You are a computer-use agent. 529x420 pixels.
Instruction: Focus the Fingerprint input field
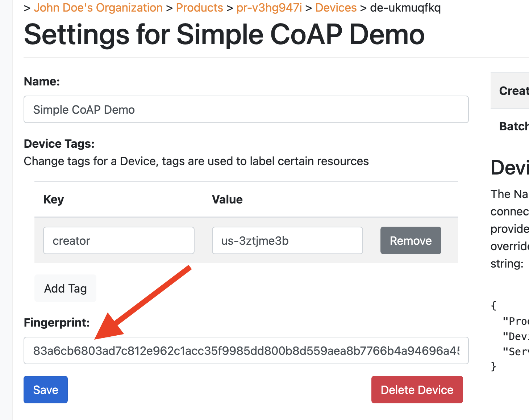246,350
